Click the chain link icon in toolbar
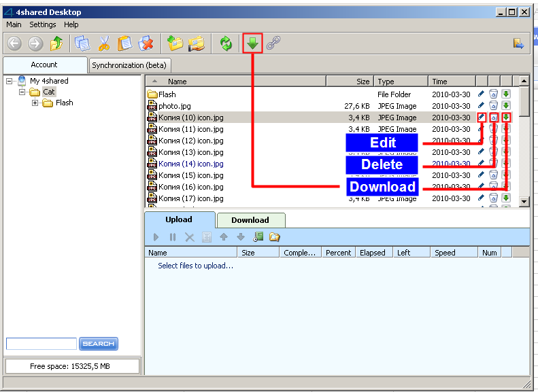The height and width of the screenshot is (392, 538). 273,43
